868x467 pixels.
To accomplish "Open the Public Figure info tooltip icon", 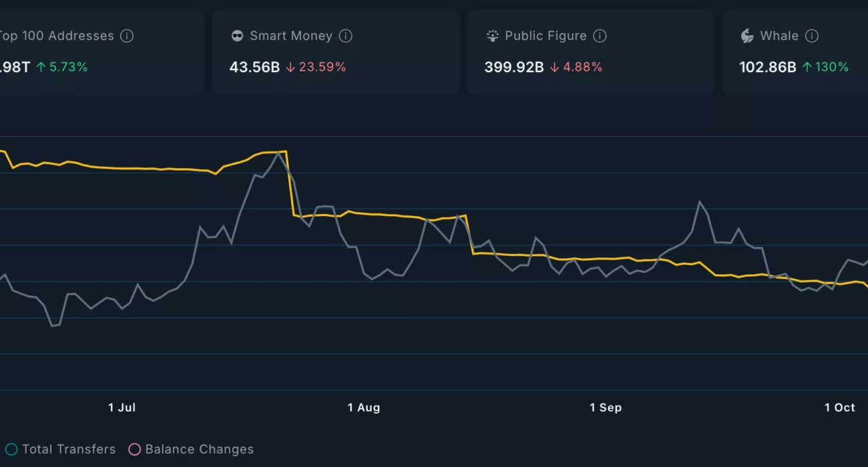I will tap(600, 36).
